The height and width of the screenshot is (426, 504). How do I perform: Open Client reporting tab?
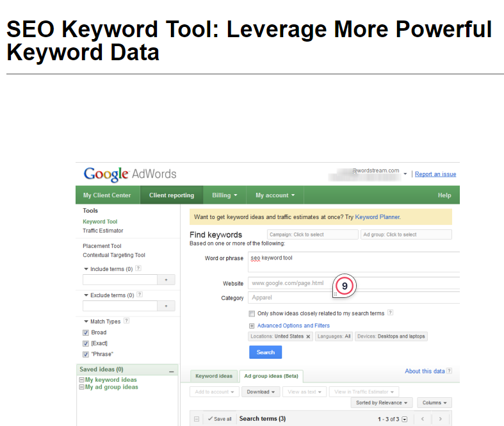point(172,195)
